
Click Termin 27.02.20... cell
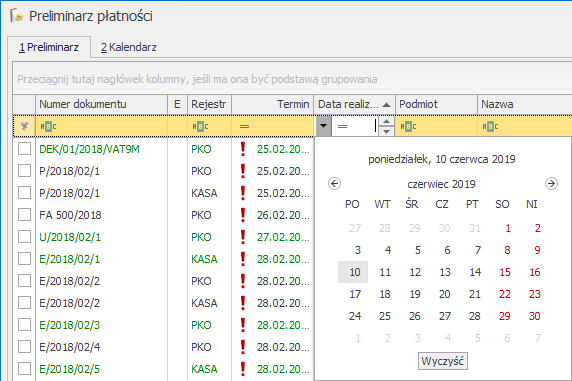point(283,237)
